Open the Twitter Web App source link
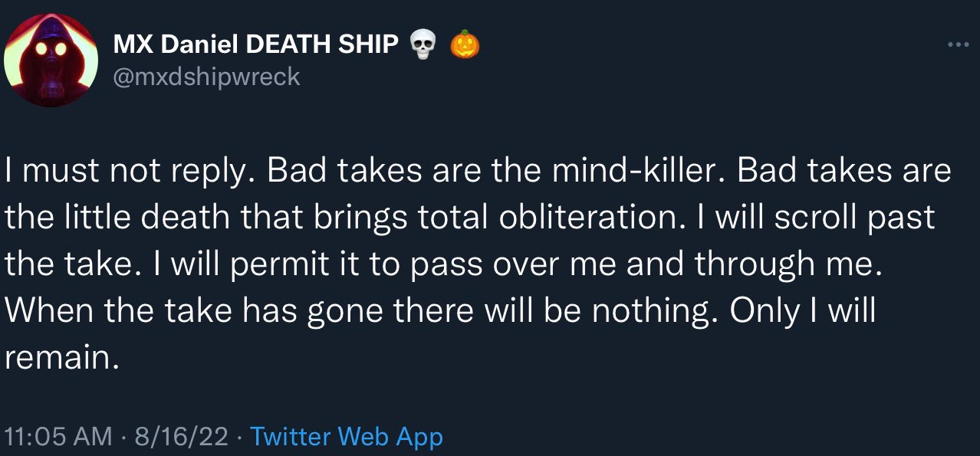 [347, 437]
